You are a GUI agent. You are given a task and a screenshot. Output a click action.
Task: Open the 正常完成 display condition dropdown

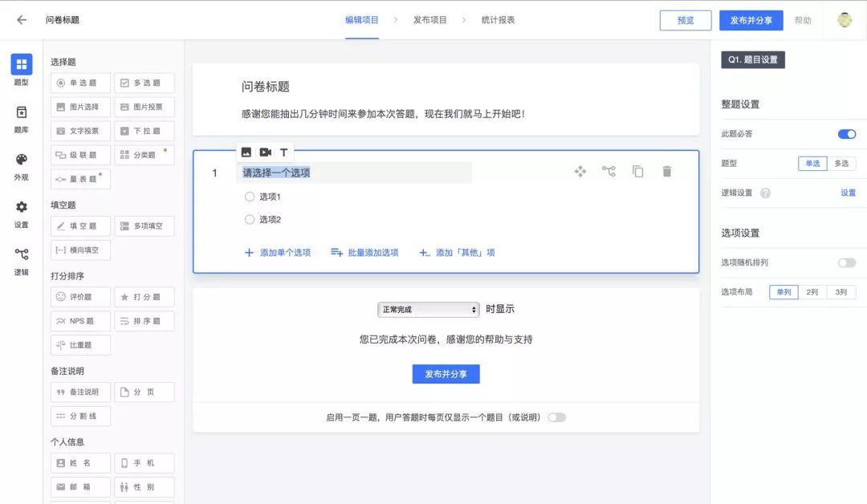429,308
